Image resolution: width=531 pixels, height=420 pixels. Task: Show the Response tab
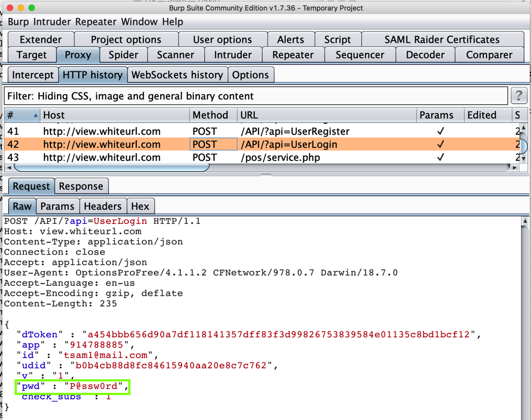pyautogui.click(x=81, y=186)
